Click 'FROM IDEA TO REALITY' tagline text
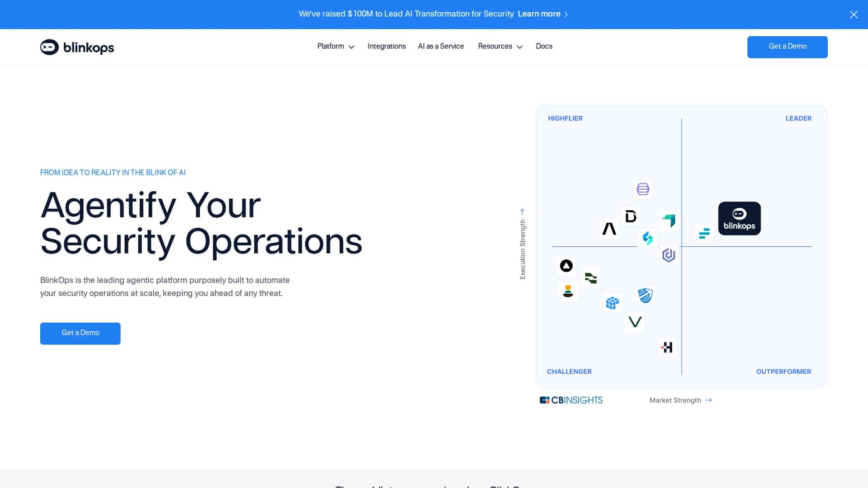Screen dimensions: 868x488 pyautogui.click(x=113, y=173)
